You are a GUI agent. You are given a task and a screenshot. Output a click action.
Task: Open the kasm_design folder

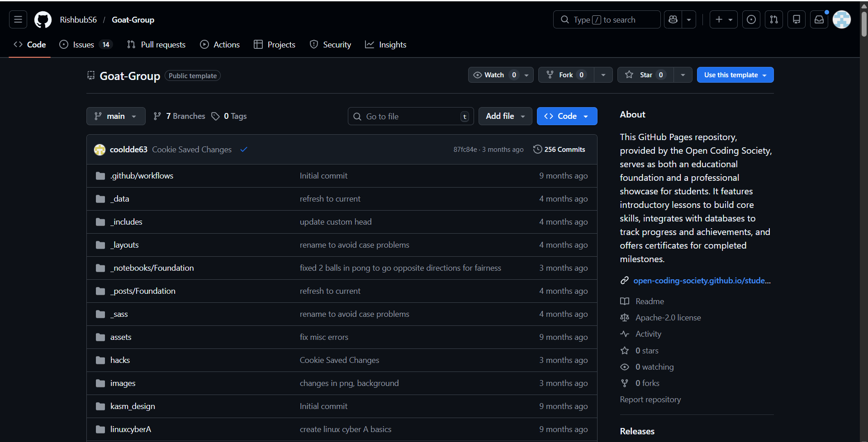click(x=133, y=406)
